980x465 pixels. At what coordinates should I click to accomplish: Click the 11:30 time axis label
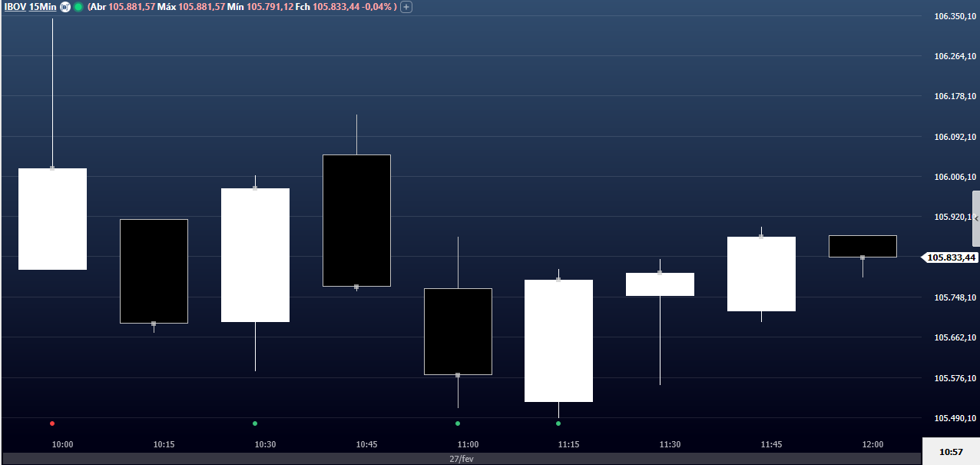tap(670, 445)
